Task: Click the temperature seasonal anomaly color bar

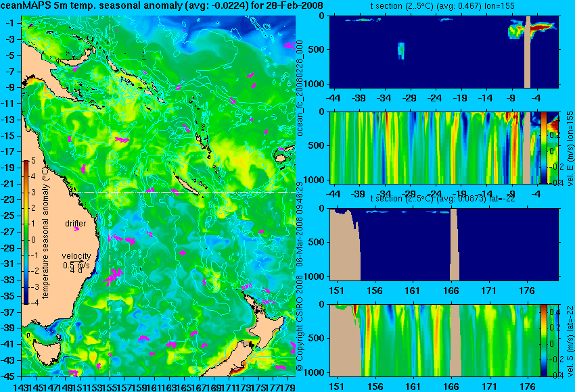Action: (26, 232)
